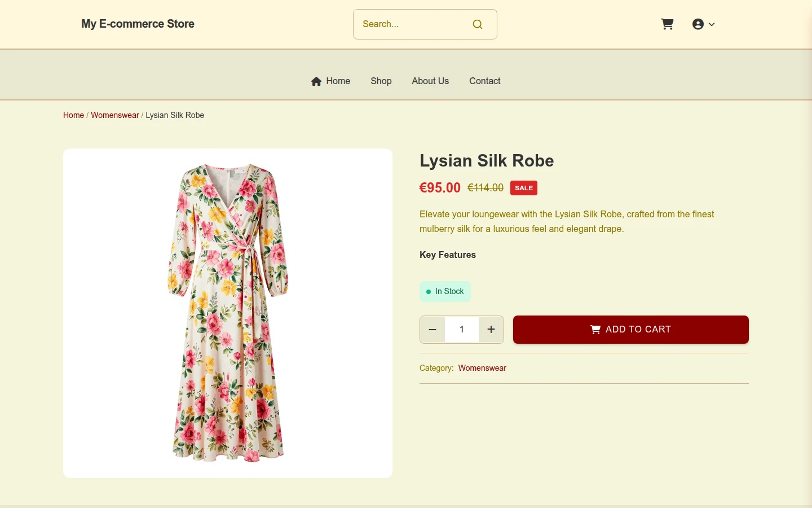
Task: Click the Womenswear breadcrumb link
Action: 115,115
